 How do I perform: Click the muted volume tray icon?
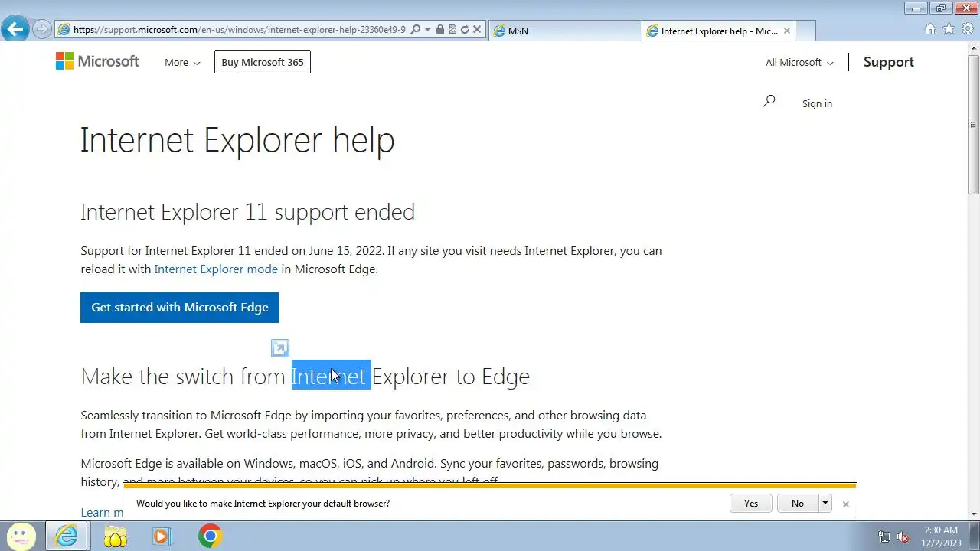(903, 536)
